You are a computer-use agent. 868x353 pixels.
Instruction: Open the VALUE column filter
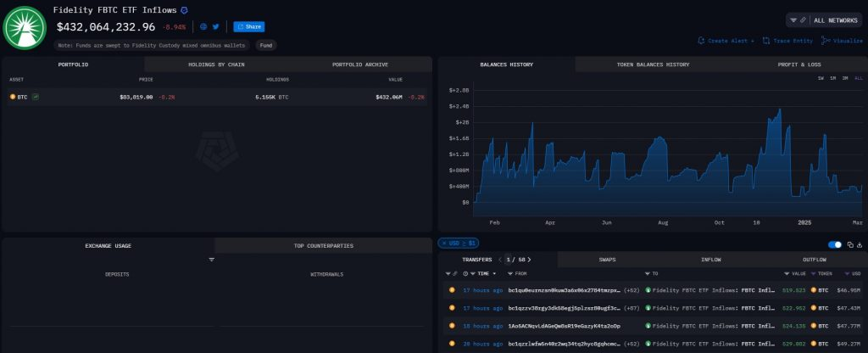pyautogui.click(x=787, y=274)
